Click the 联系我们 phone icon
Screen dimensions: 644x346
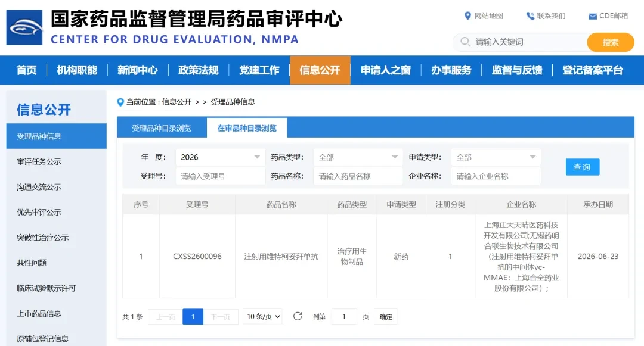point(530,16)
